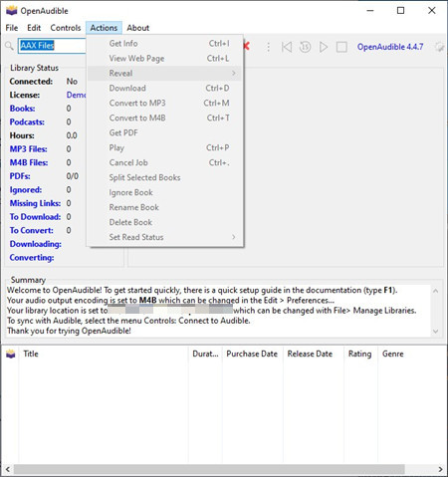Open the File menu
Image resolution: width=448 pixels, height=477 pixels.
(x=12, y=28)
